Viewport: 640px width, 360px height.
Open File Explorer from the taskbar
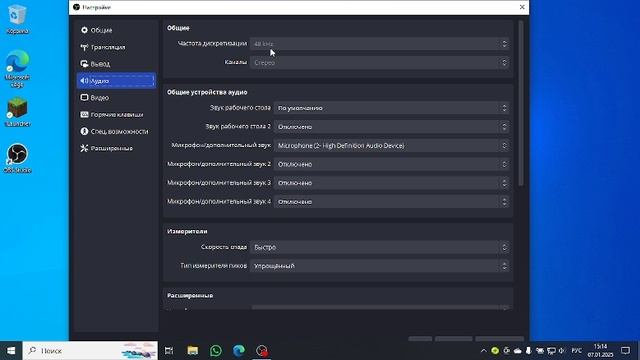pyautogui.click(x=193, y=351)
